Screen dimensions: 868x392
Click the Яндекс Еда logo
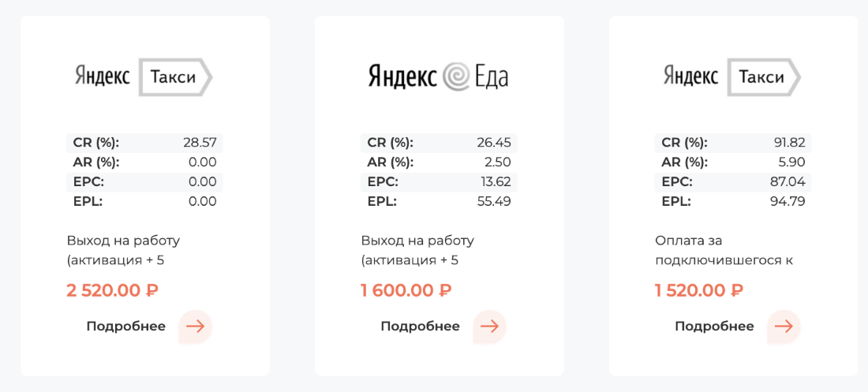pos(438,77)
